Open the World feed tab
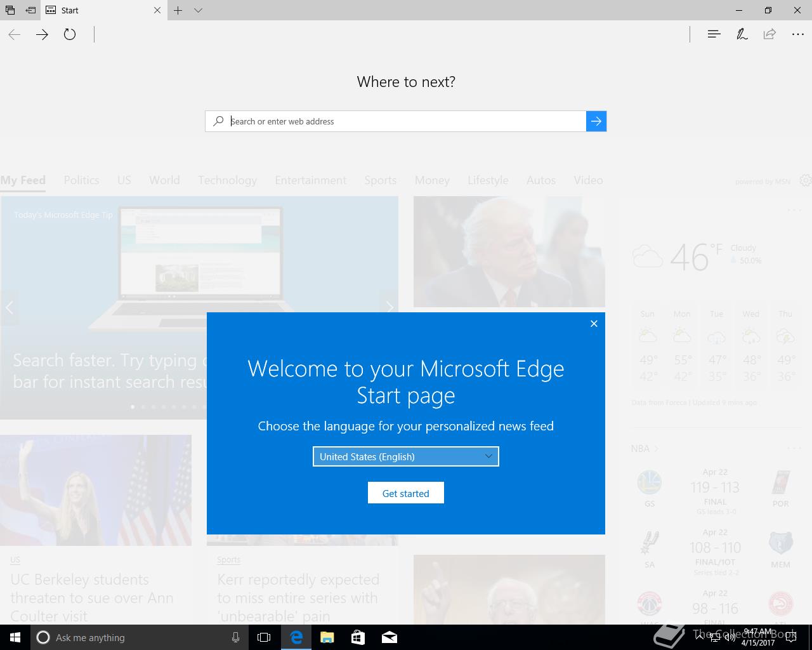Screen dimensions: 812x650 coord(164,180)
